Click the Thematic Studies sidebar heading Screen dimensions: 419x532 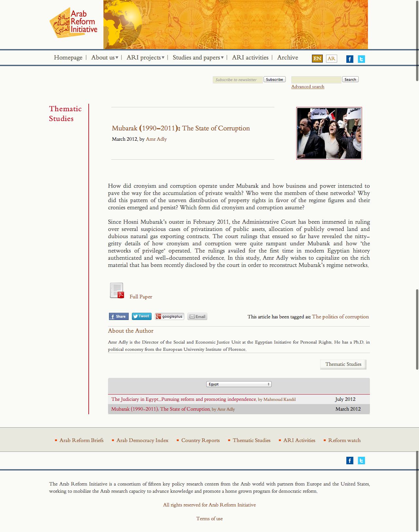(x=65, y=114)
